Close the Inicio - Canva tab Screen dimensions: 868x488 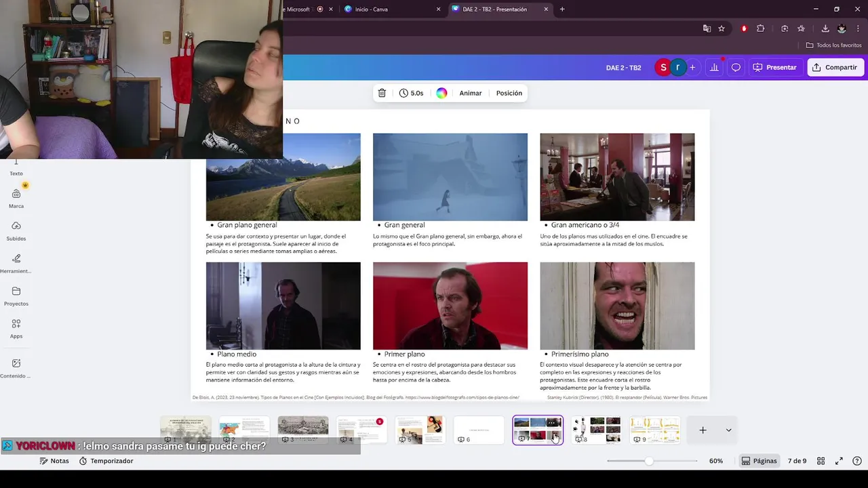(438, 9)
